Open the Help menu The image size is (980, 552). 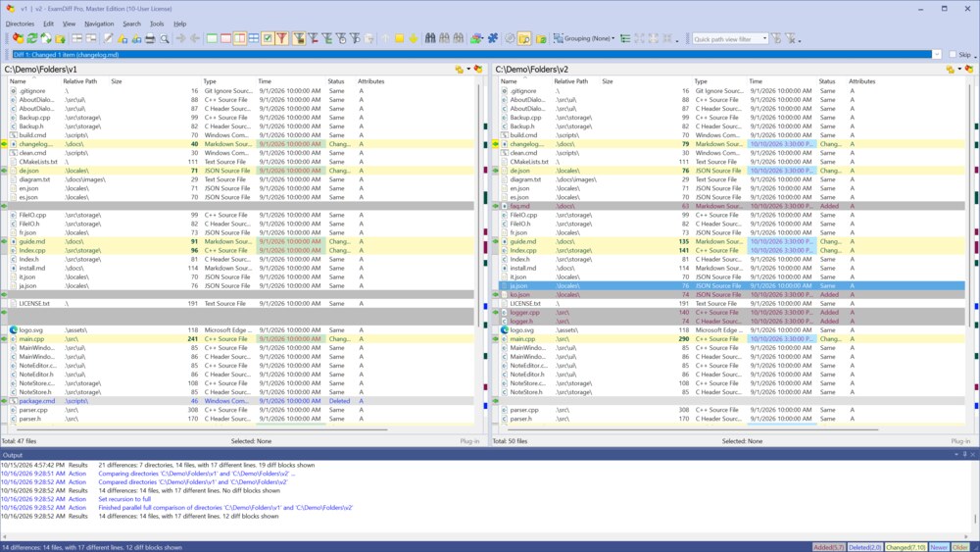180,24
